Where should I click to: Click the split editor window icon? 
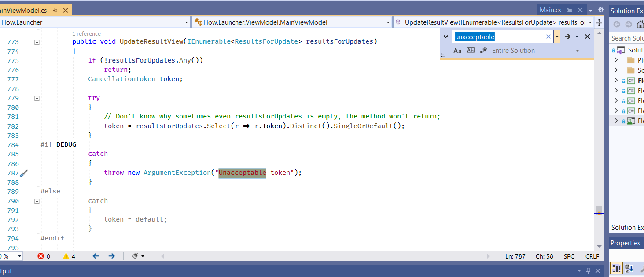(599, 22)
